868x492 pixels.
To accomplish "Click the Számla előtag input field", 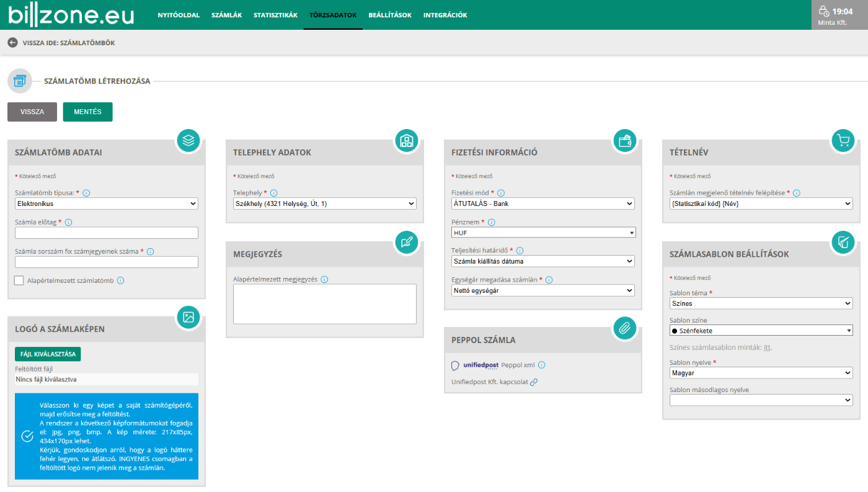I will [x=106, y=233].
